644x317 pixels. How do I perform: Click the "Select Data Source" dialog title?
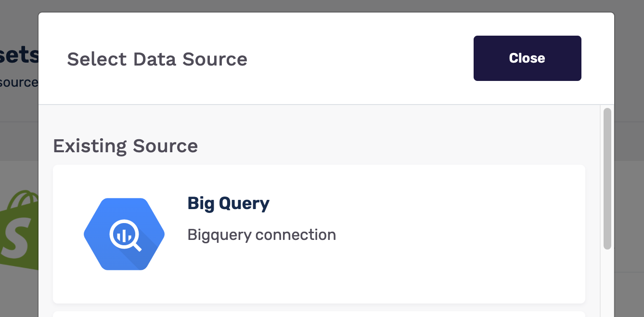tap(157, 59)
